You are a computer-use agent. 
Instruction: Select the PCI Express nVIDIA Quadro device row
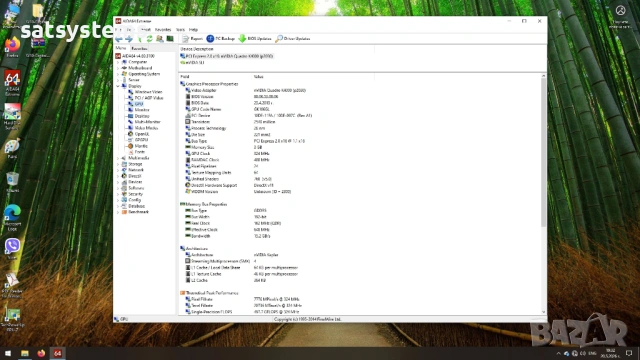point(227,56)
